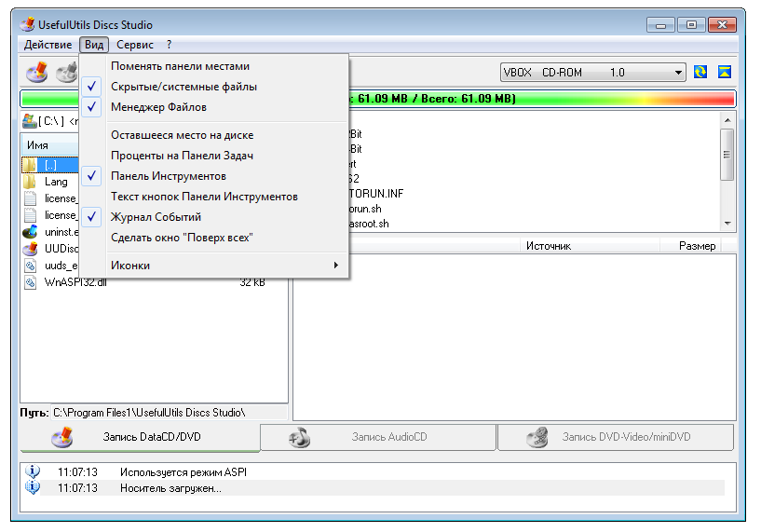Refresh the drive list with blue arrows icon
The image size is (761, 532).
coord(700,73)
